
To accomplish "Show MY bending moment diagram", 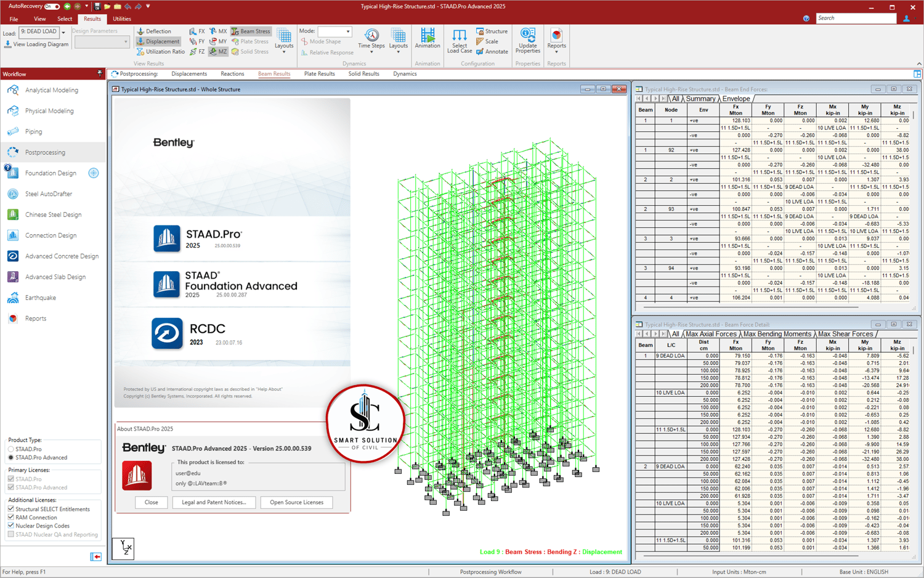I will point(218,41).
